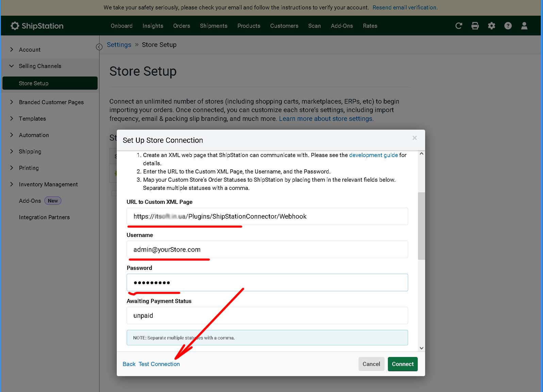Open the help question mark icon
Viewport: 543px width, 392px height.
point(508,26)
